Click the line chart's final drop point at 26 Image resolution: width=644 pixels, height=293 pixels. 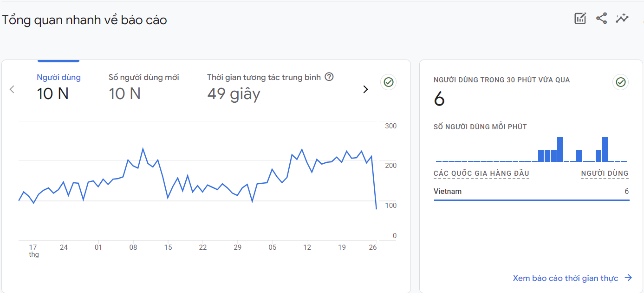click(x=376, y=209)
